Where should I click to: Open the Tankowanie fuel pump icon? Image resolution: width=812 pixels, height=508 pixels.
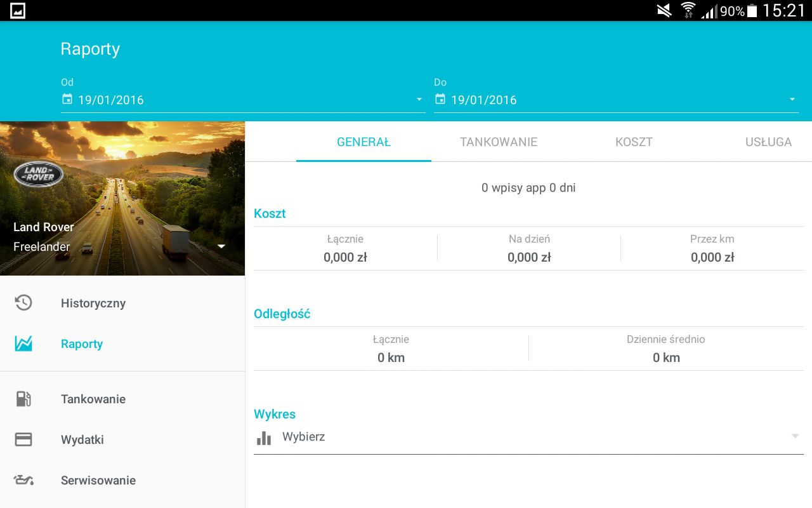[x=23, y=399]
